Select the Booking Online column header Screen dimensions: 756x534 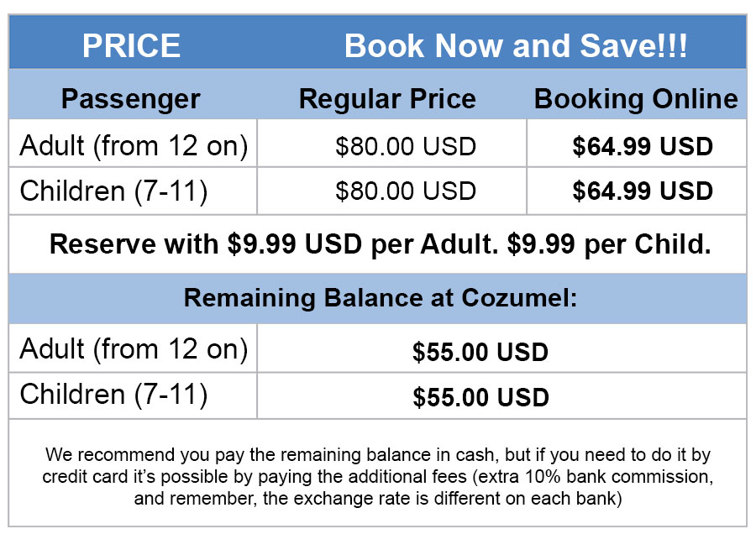point(636,99)
